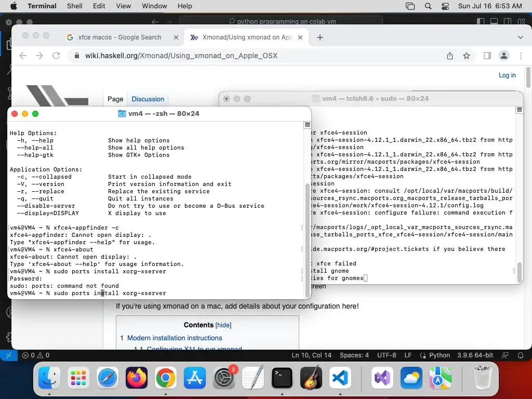Open the Edit menu in the menu bar

coord(99,6)
